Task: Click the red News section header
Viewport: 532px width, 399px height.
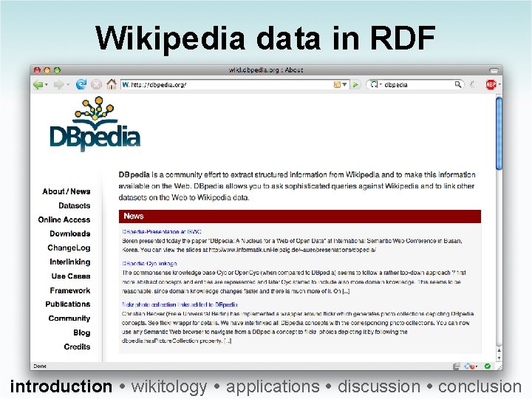Action: [x=299, y=216]
